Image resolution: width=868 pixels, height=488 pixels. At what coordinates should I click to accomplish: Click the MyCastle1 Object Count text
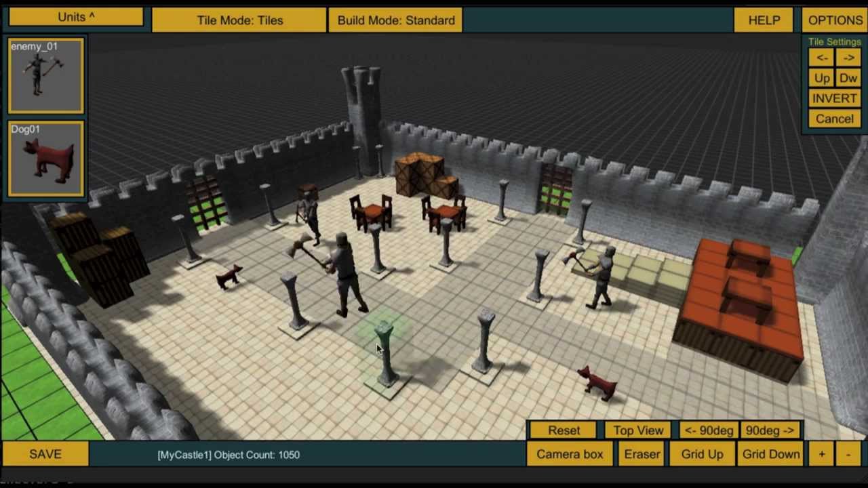(229, 455)
